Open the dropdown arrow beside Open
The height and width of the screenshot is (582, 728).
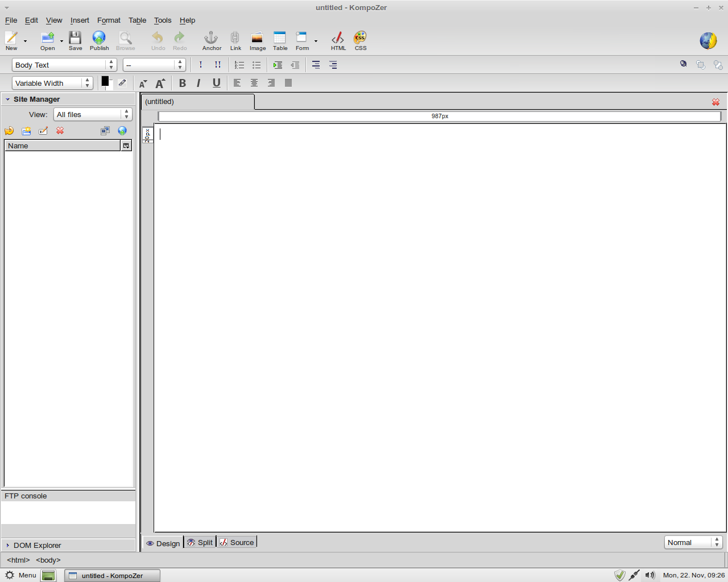click(61, 41)
